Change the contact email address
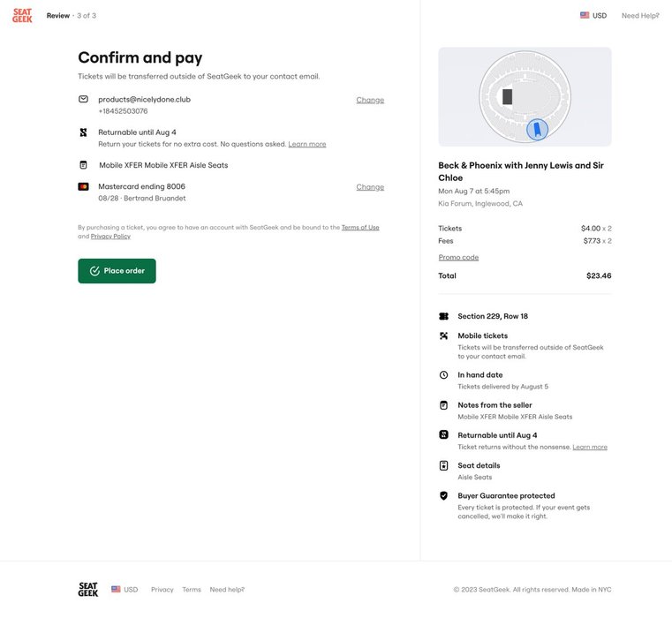 [370, 100]
